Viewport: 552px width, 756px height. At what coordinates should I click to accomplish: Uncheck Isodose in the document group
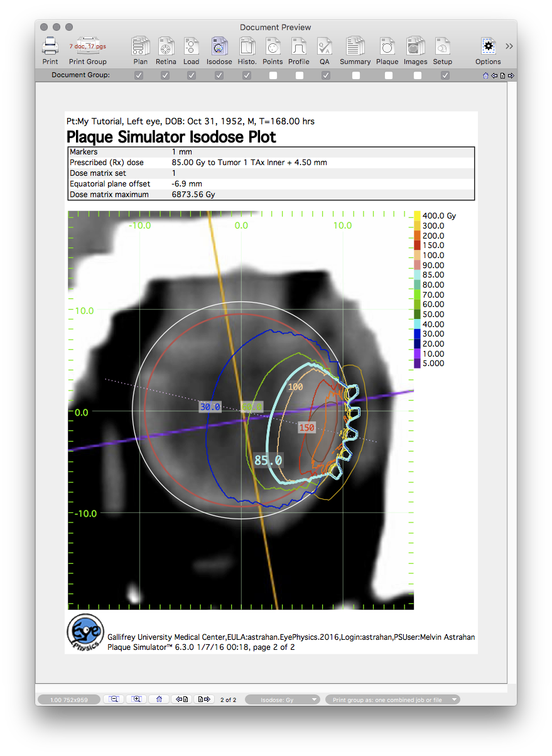(x=219, y=75)
